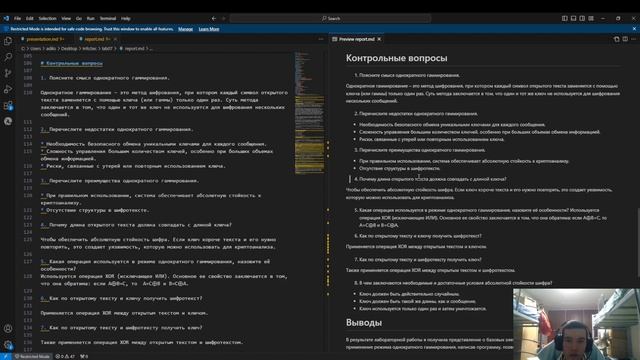Screen dimensions: 640x360
Task: Open the Terminal menu
Action: point(108,18)
